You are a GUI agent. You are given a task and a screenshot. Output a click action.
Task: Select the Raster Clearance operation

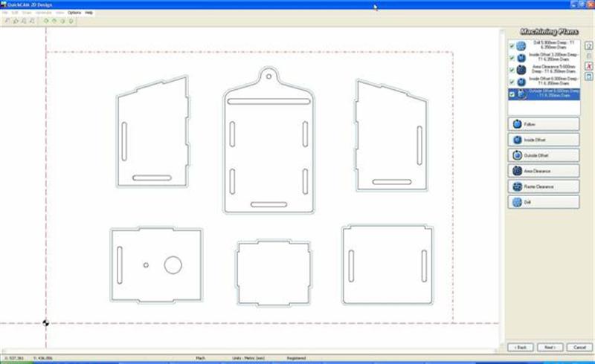point(543,186)
